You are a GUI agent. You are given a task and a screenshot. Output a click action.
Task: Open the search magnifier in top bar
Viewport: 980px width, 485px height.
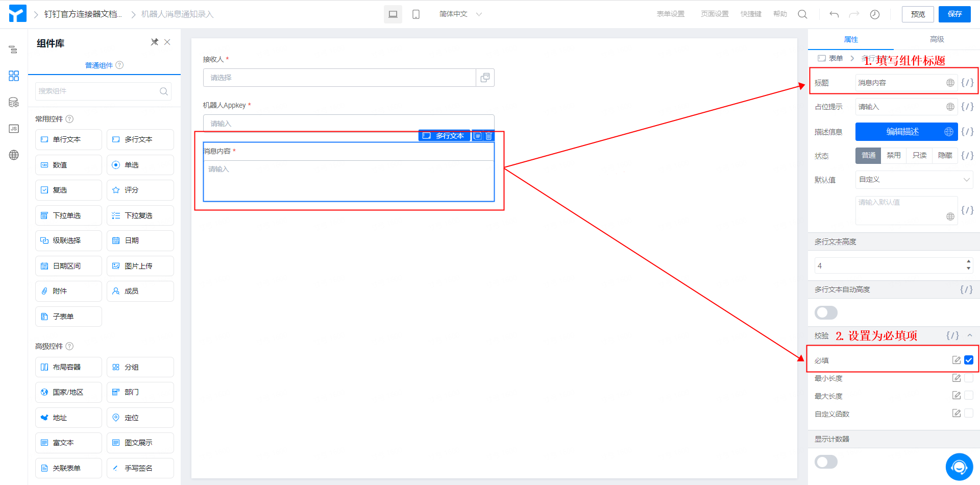802,14
